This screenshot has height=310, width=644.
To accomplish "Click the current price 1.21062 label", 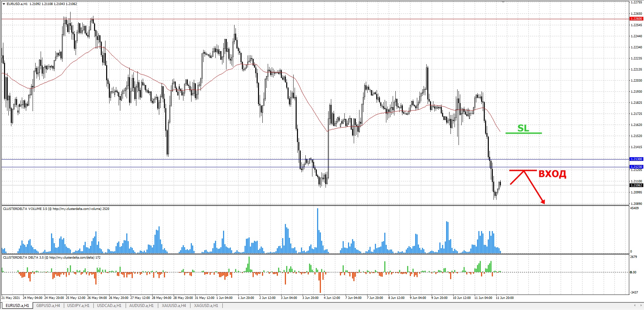I will tap(636, 185).
